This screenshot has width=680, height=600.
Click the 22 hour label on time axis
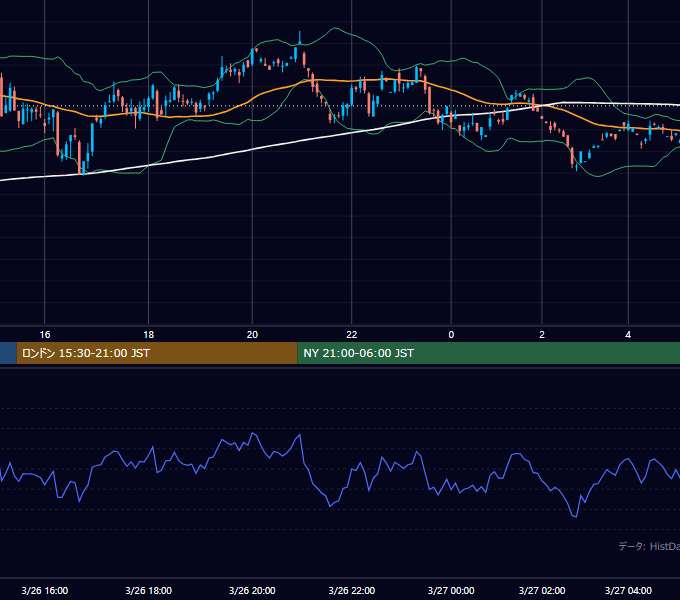point(352,335)
